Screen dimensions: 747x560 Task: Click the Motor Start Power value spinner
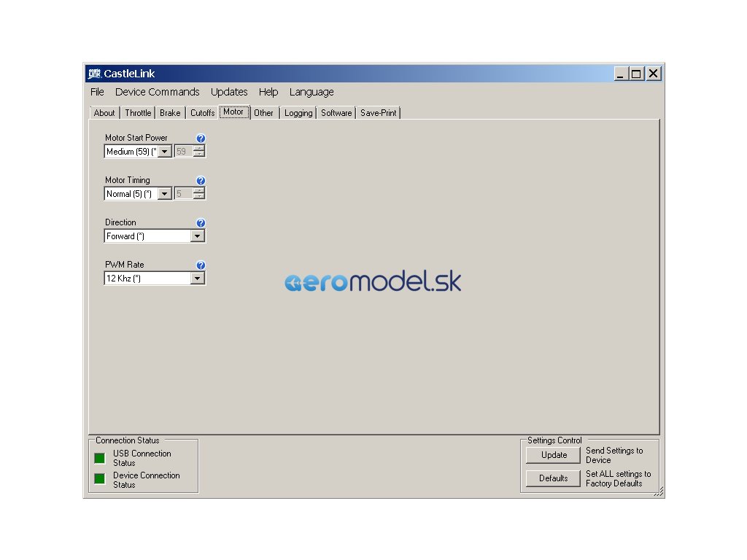199,152
